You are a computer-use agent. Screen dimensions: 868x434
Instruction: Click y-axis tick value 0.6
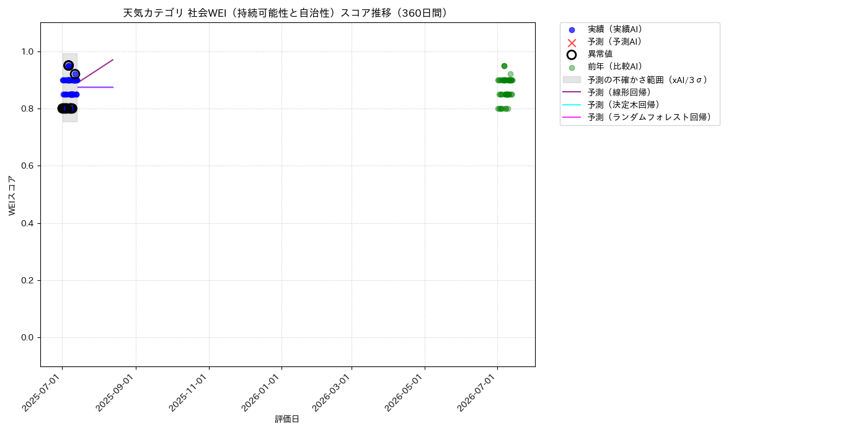coord(28,166)
